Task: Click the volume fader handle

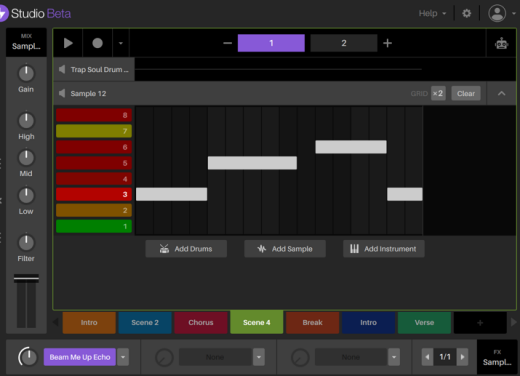Action: coord(26,279)
